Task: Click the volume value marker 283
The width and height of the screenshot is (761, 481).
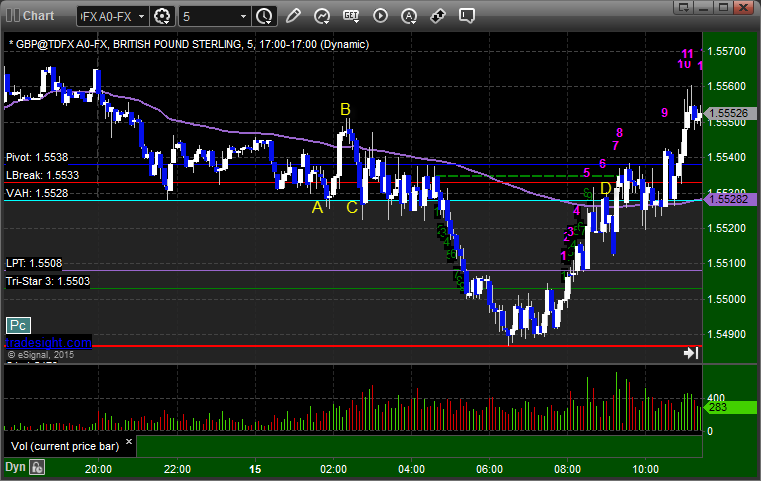Action: pyautogui.click(x=729, y=407)
